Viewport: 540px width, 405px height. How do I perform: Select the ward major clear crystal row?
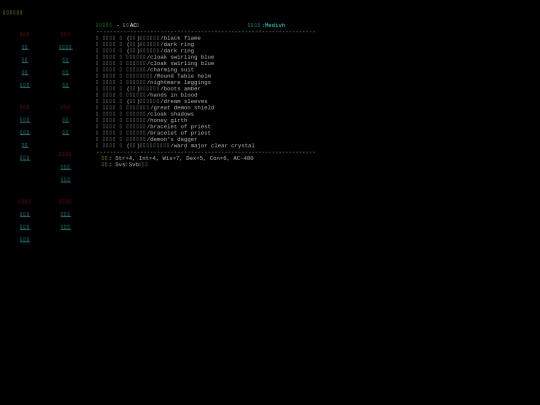pyautogui.click(x=176, y=146)
